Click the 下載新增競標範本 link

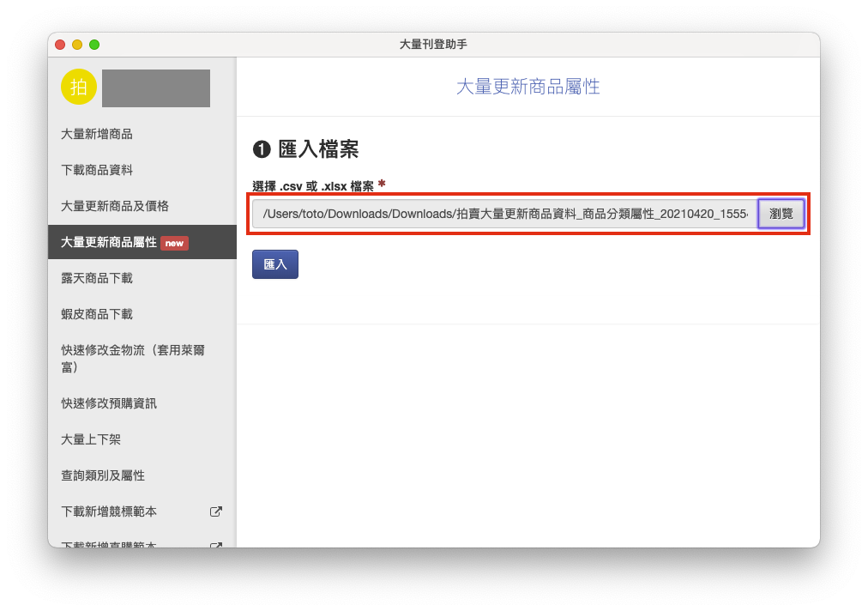(109, 511)
